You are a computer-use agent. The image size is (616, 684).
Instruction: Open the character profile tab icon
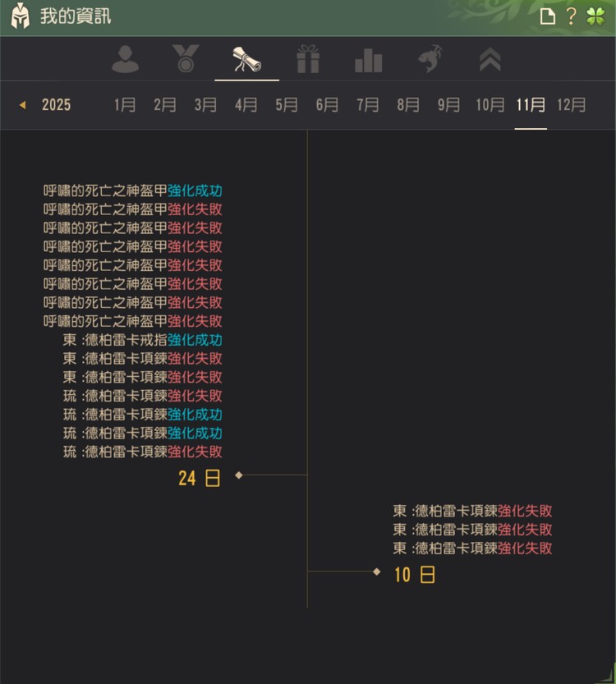(125, 59)
